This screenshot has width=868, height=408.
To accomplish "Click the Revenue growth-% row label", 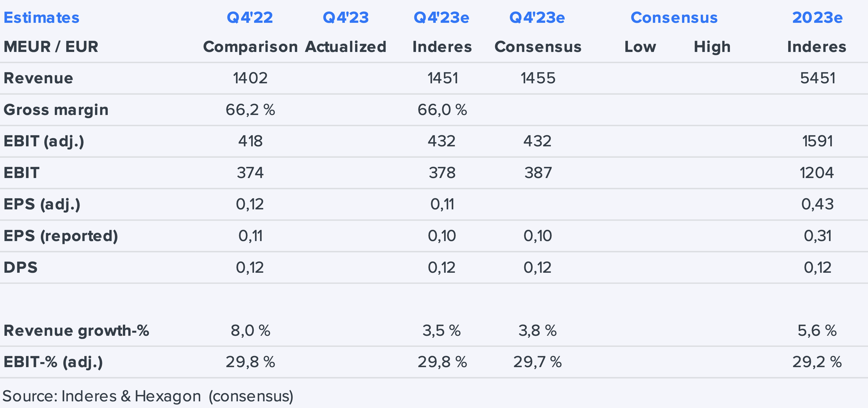I will click(x=76, y=330).
